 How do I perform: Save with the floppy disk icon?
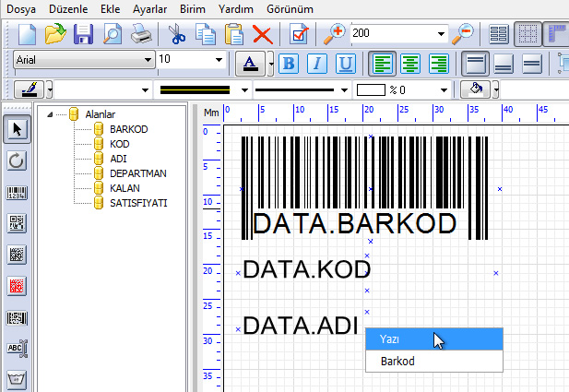(84, 34)
